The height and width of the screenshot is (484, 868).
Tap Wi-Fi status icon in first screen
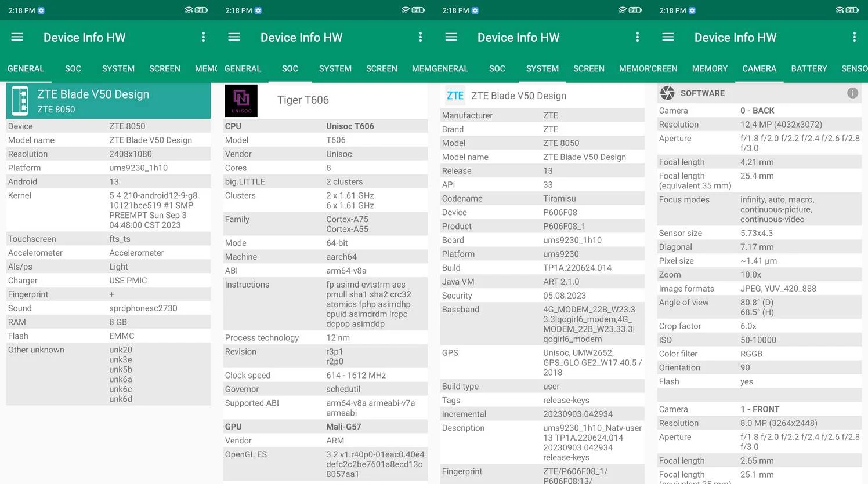[x=189, y=10]
